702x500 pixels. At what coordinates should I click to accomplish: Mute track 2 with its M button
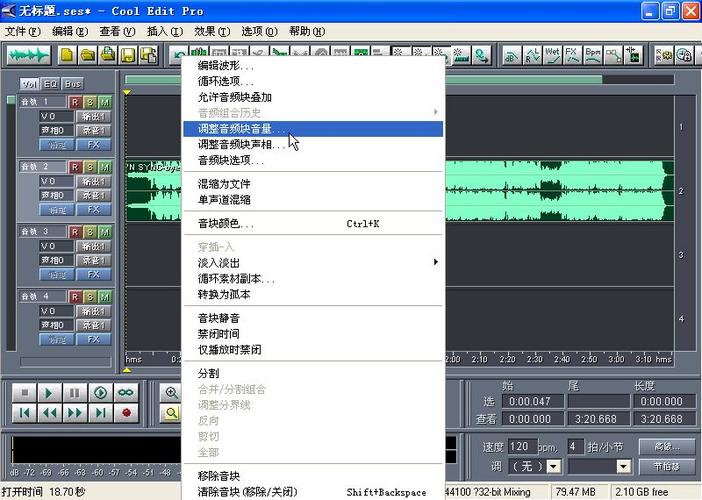(x=105, y=167)
